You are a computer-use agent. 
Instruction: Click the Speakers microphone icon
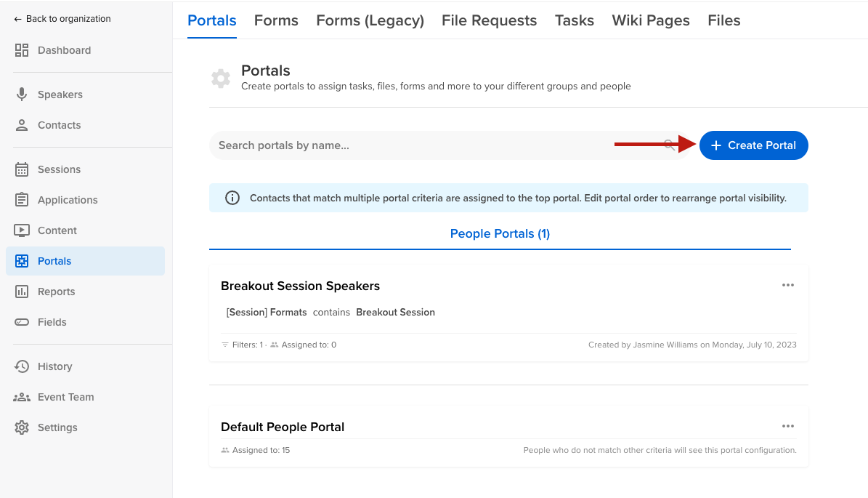tap(22, 95)
